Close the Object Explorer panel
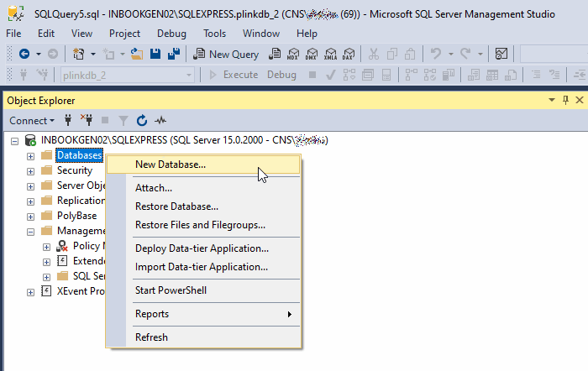This screenshot has width=588, height=371. pyautogui.click(x=580, y=100)
